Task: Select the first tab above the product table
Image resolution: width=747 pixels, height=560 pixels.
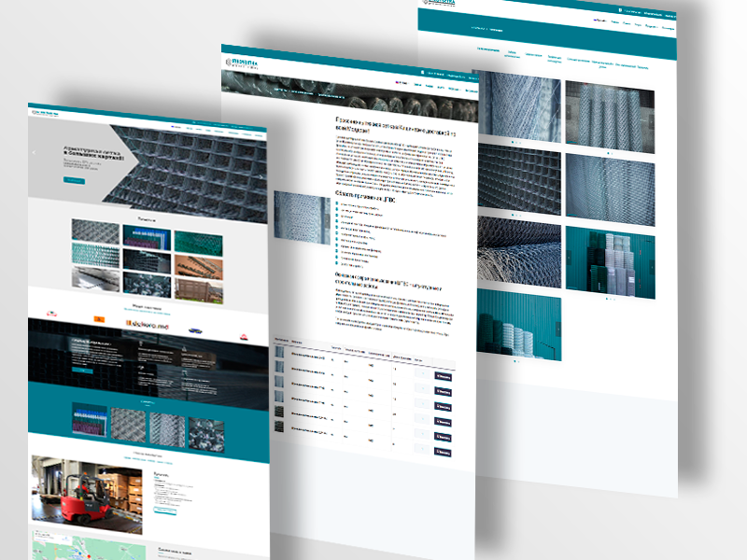Action: coord(280,342)
